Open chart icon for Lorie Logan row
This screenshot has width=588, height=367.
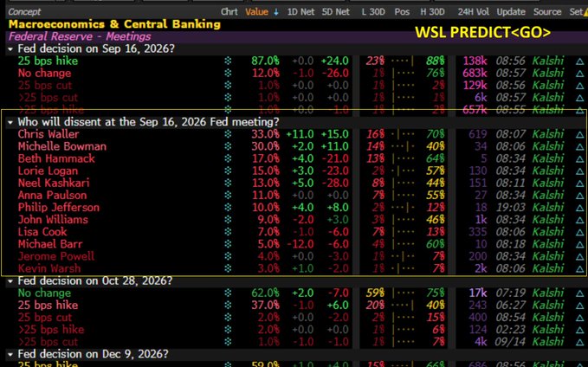click(x=228, y=171)
